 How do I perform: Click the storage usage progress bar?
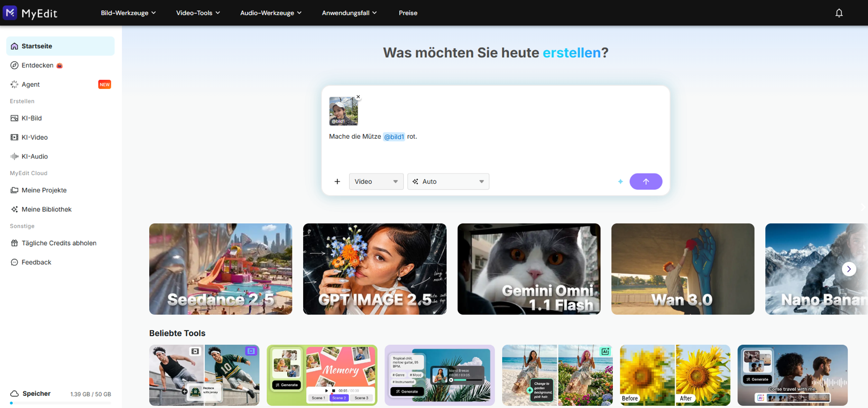60,403
